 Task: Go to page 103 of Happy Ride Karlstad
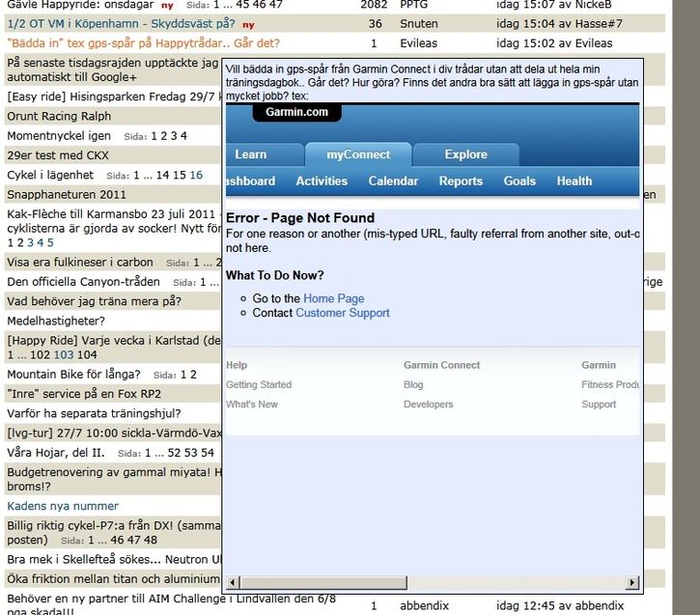64,355
